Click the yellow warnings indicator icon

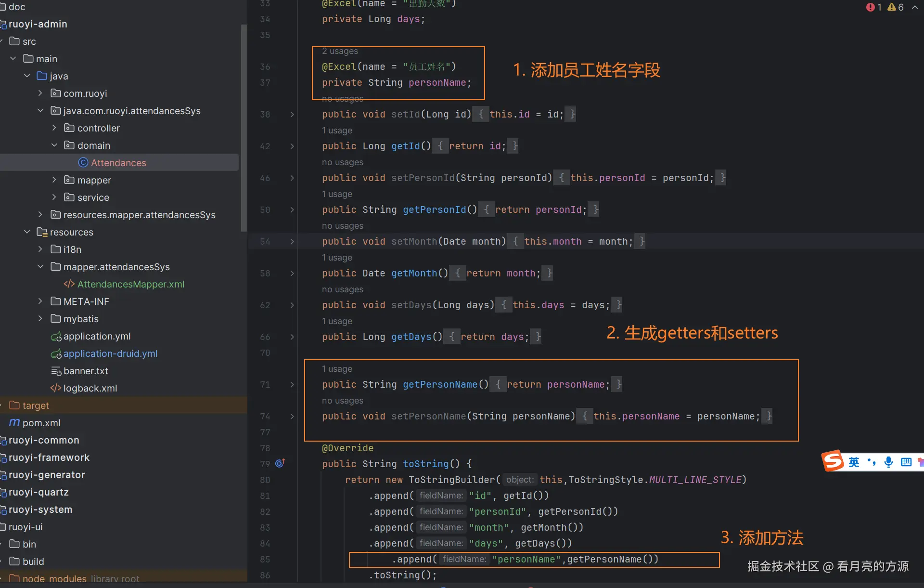[892, 7]
